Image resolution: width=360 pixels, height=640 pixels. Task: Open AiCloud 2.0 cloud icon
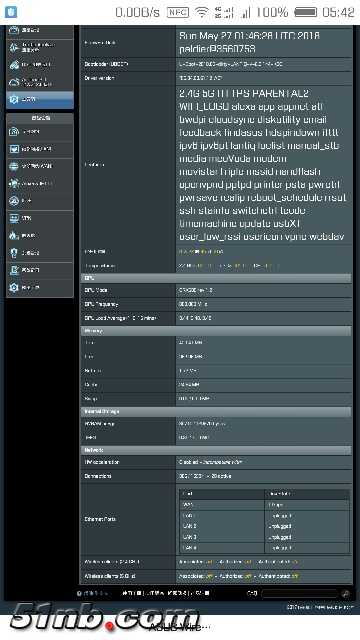tap(14, 82)
